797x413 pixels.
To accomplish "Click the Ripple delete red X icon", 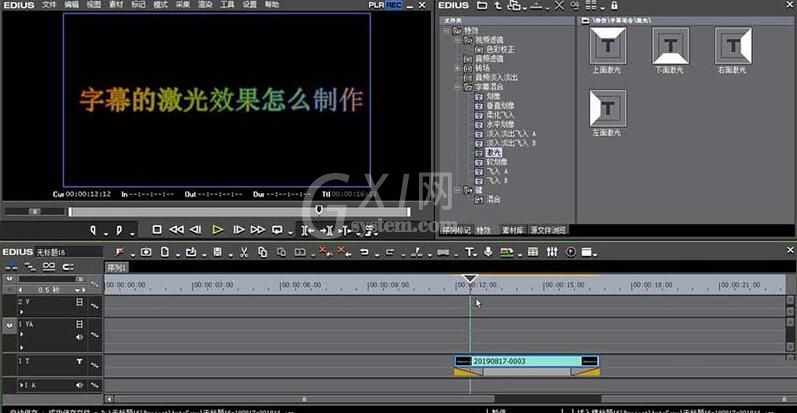I will pyautogui.click(x=344, y=252).
